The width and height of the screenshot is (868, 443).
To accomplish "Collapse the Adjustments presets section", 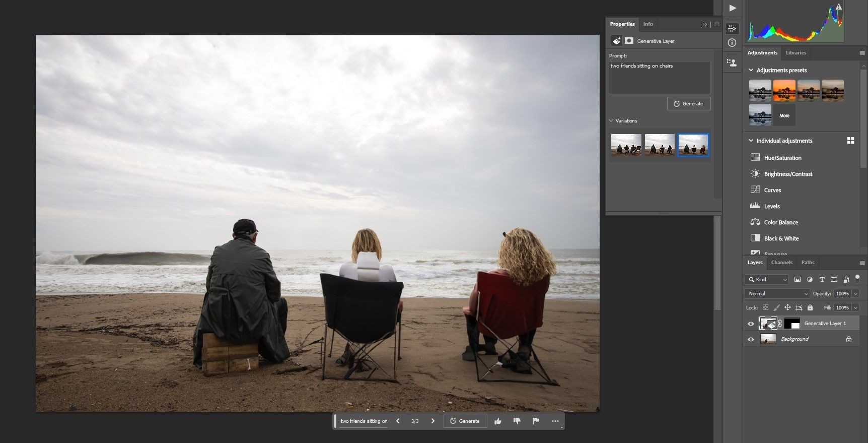I will (x=751, y=70).
